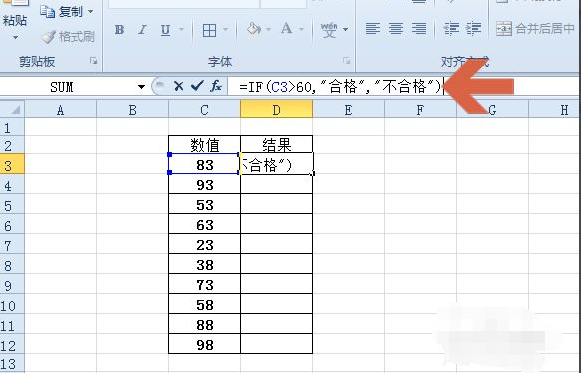Select the Format Painter (格式刷) tool
This screenshot has width=581, height=373.
tap(67, 37)
